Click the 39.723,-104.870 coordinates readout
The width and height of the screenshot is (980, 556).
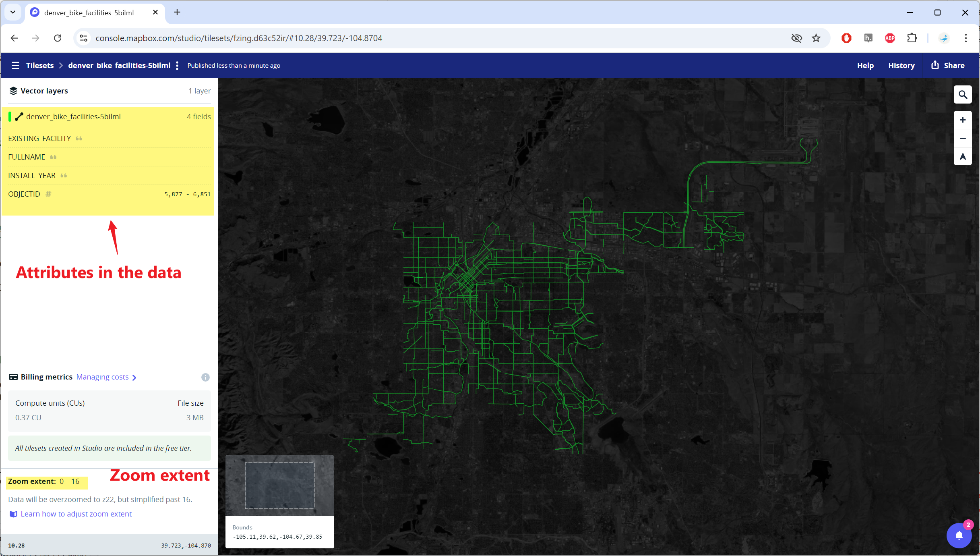click(186, 546)
